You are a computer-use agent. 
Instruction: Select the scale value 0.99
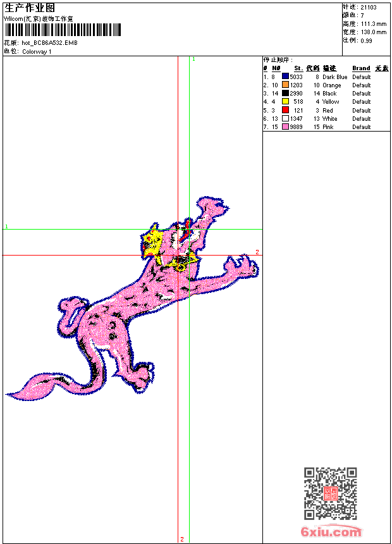click(366, 40)
